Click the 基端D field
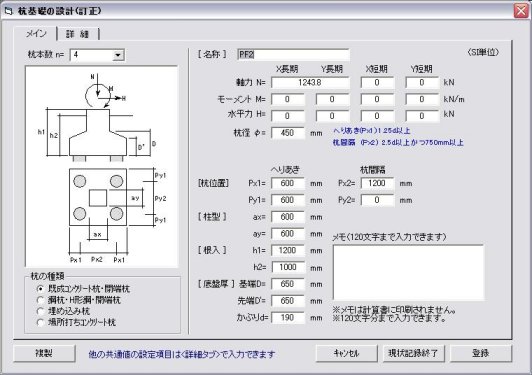The image size is (532, 375). point(287,284)
